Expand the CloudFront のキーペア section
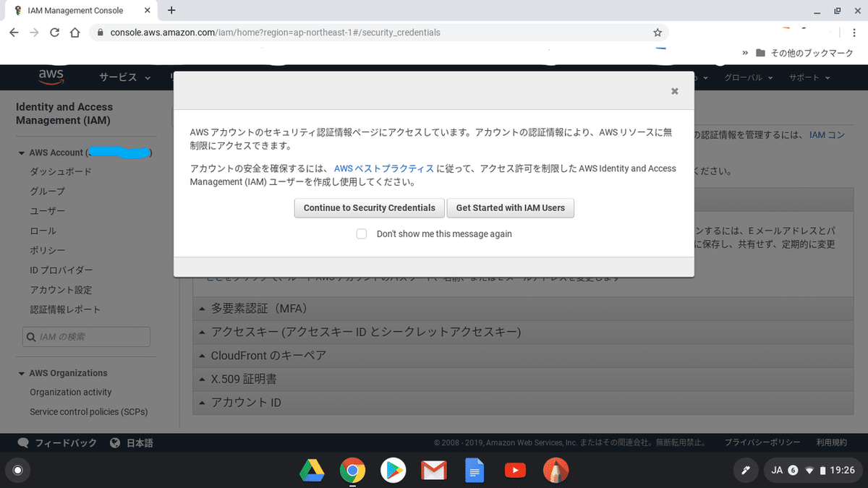Viewport: 868px width, 488px height. pyautogui.click(x=524, y=355)
